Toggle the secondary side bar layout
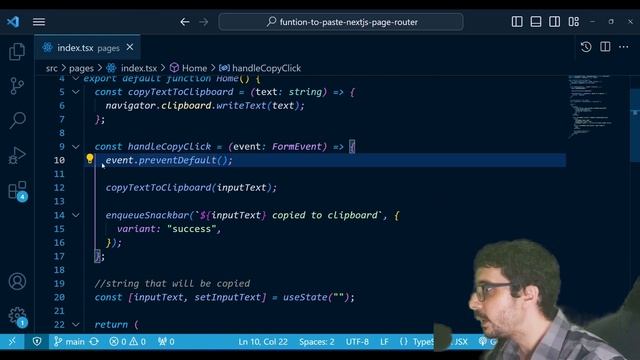This screenshot has height=360, width=640. [x=555, y=22]
